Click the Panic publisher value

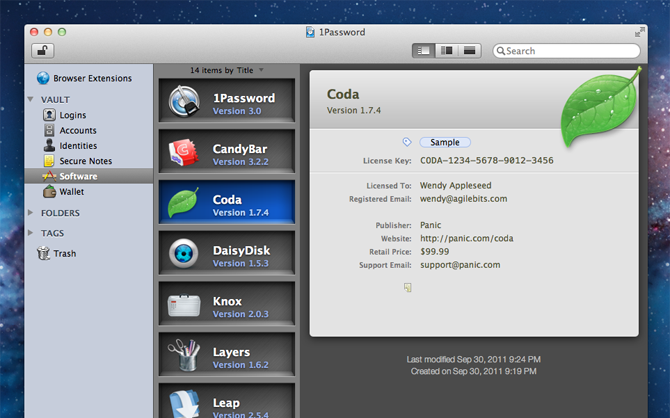pos(431,225)
